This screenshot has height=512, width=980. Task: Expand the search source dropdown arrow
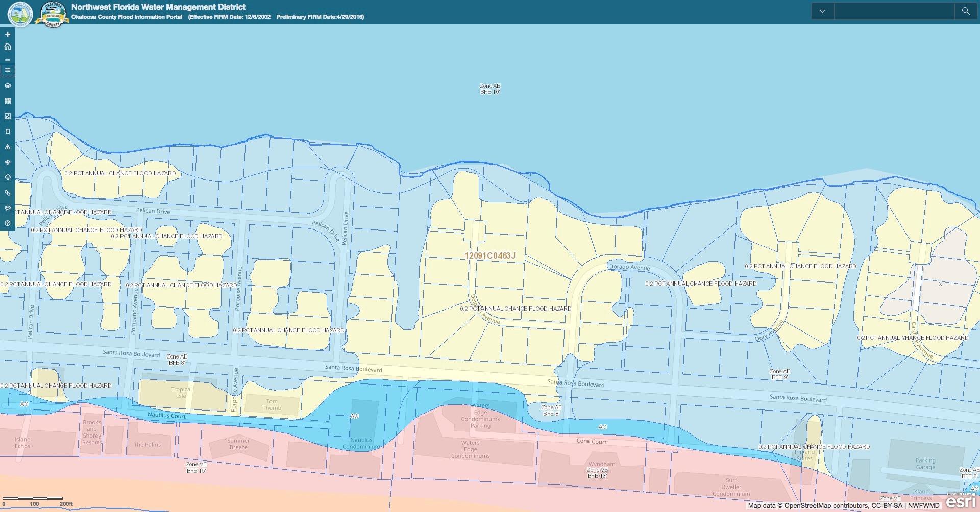pos(822,11)
